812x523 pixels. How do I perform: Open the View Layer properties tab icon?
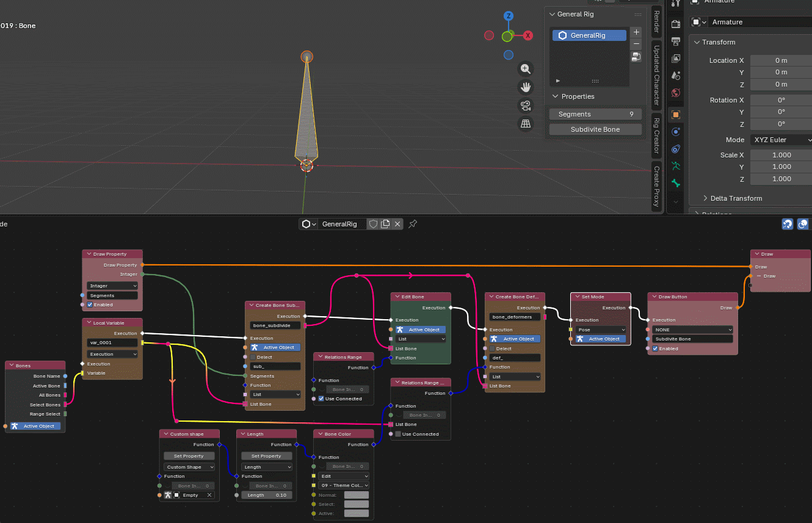676,59
